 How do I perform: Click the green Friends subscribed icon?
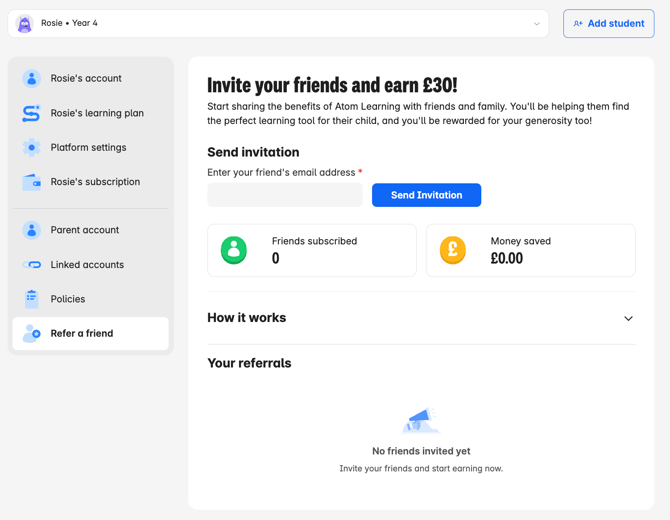tap(234, 250)
